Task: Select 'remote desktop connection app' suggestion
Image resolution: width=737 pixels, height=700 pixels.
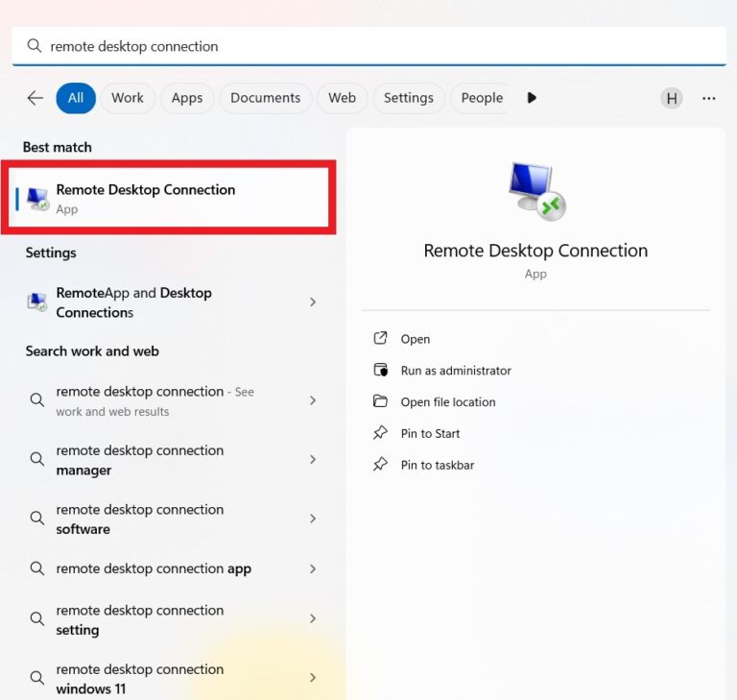Action: (169, 568)
